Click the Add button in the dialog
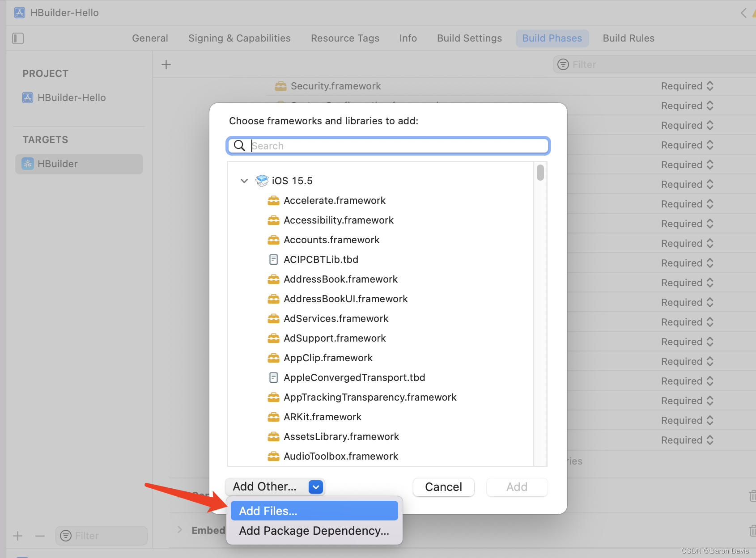756x558 pixels. 517,487
